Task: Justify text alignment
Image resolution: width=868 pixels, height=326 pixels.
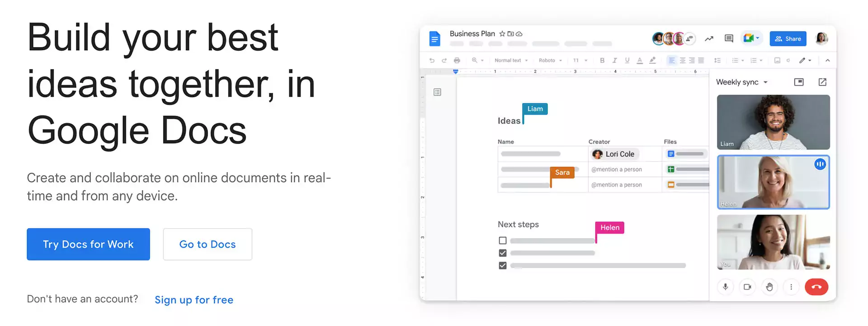Action: tap(701, 60)
